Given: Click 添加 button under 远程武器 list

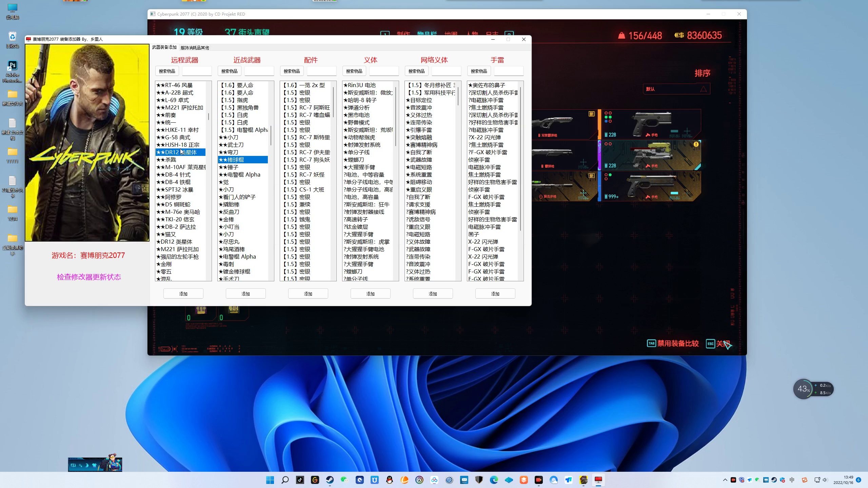Looking at the screenshot, I should pyautogui.click(x=183, y=293).
